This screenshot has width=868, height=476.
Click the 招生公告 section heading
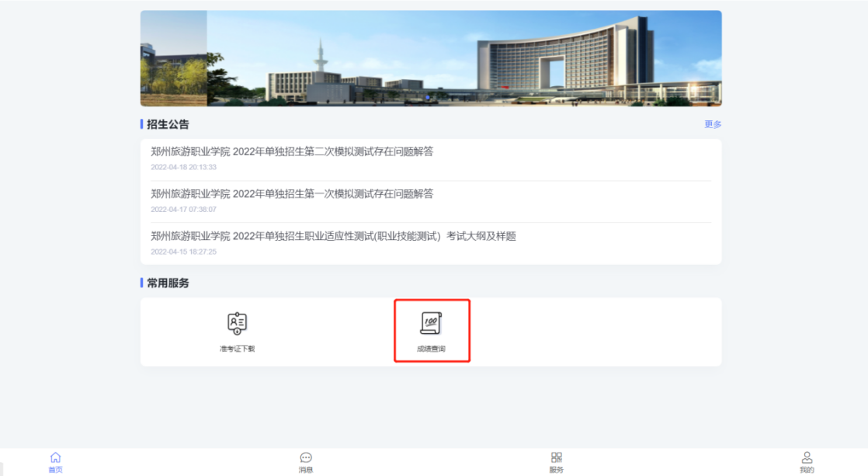click(x=168, y=124)
